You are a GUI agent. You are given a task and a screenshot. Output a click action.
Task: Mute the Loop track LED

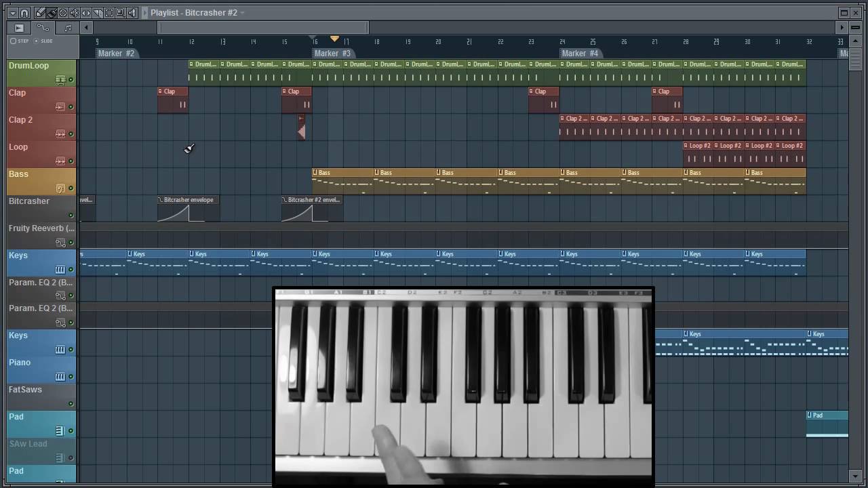[x=71, y=161]
